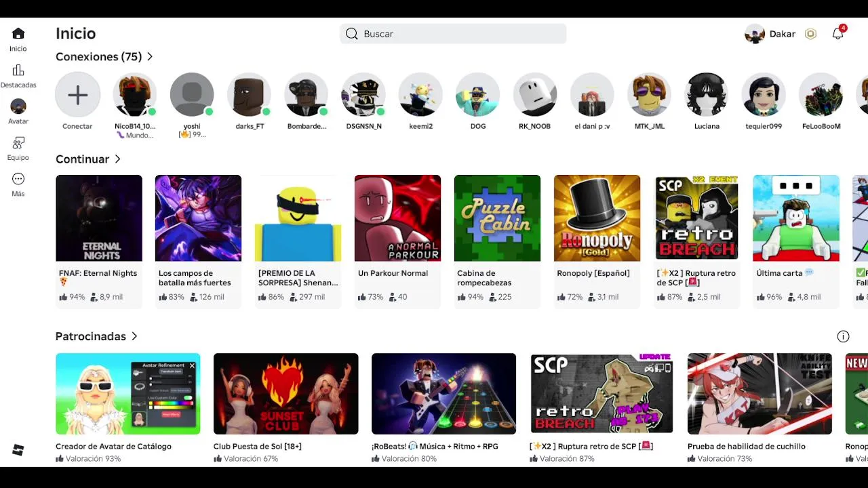
Task: Open the notifications bell icon
Action: tap(838, 34)
